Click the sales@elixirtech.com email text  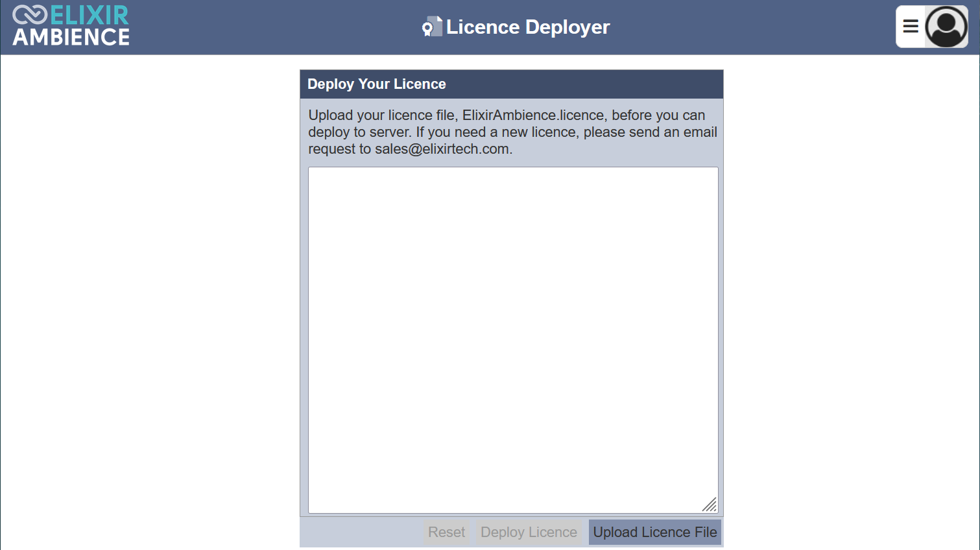[442, 149]
